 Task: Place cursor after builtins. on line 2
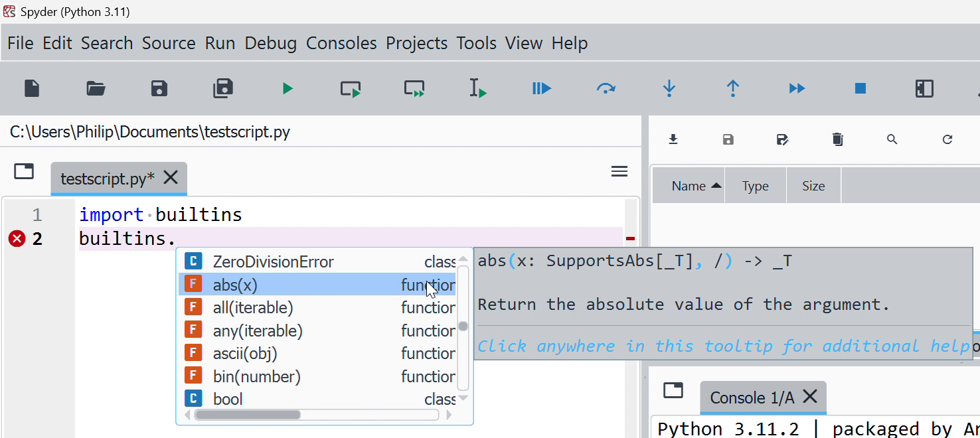pyautogui.click(x=177, y=238)
